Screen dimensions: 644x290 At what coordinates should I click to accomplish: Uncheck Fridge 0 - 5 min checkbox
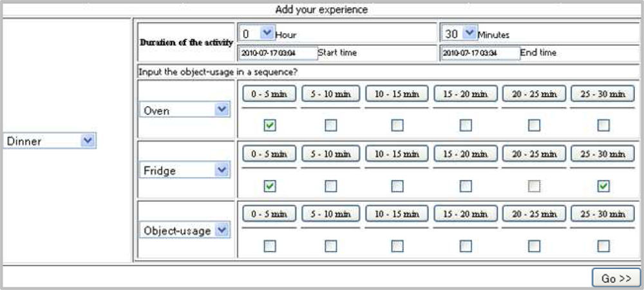point(269,186)
